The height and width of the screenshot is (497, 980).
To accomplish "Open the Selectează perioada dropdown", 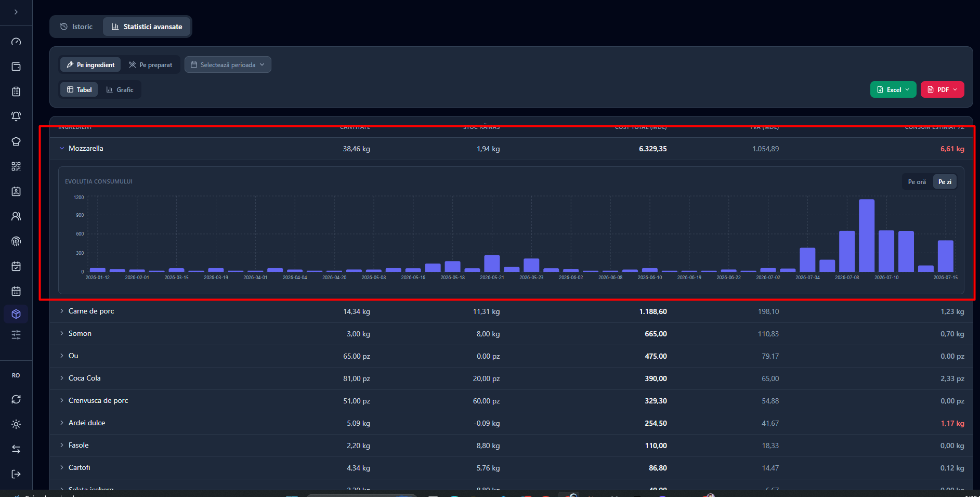I will 228,65.
